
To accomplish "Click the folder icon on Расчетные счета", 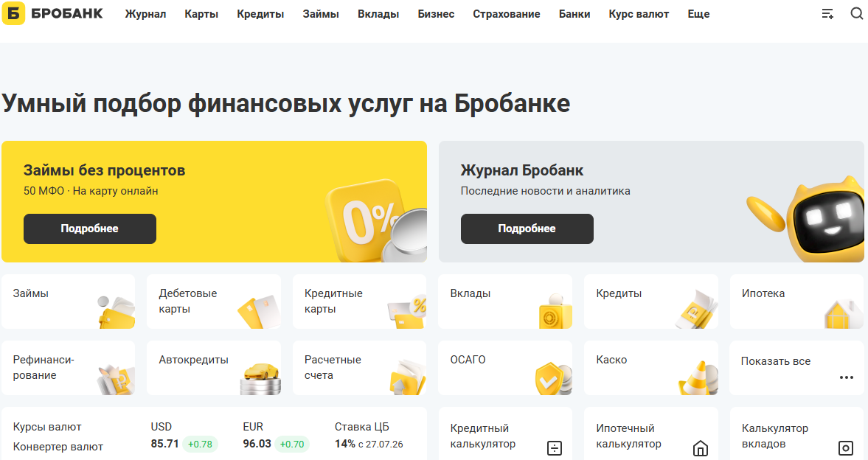I will [x=408, y=377].
